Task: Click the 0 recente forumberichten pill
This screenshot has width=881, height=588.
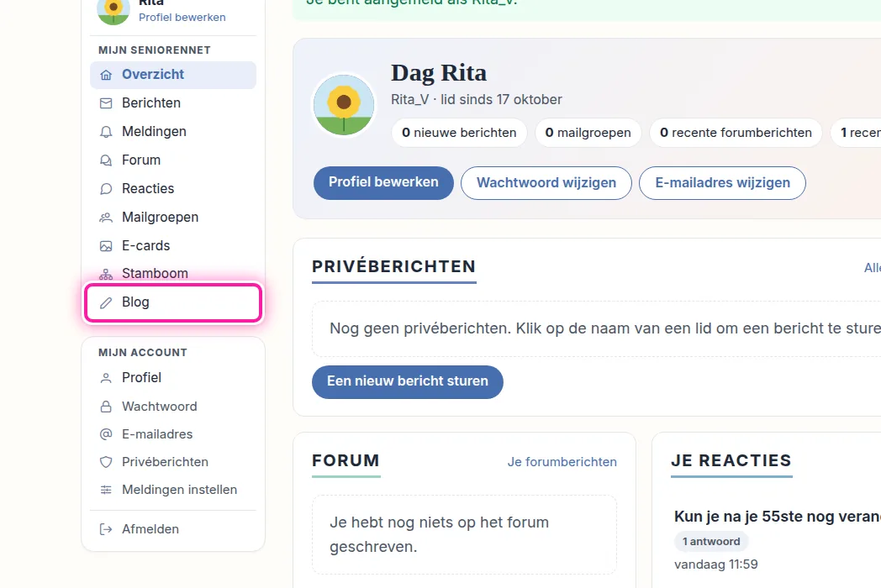Action: coord(736,133)
